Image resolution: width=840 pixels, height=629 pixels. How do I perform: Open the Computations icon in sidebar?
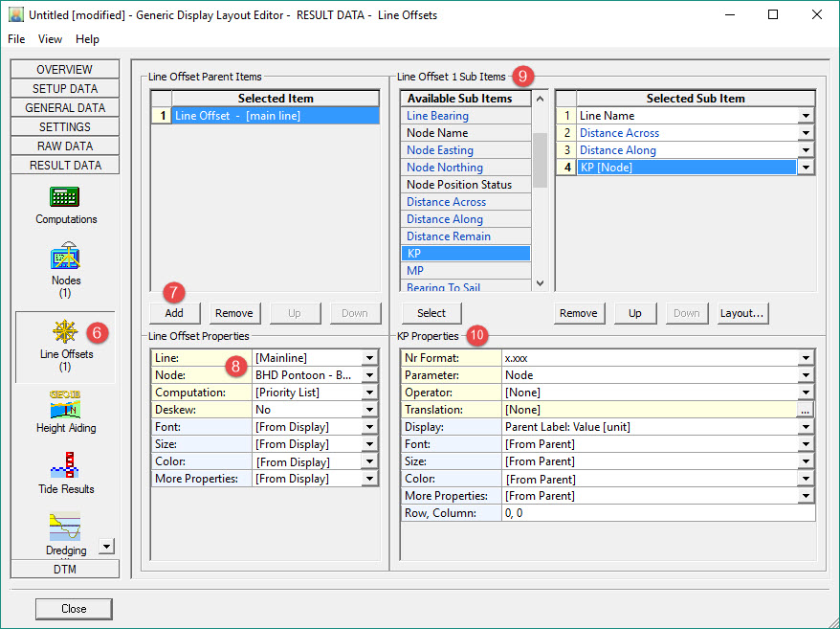click(65, 197)
